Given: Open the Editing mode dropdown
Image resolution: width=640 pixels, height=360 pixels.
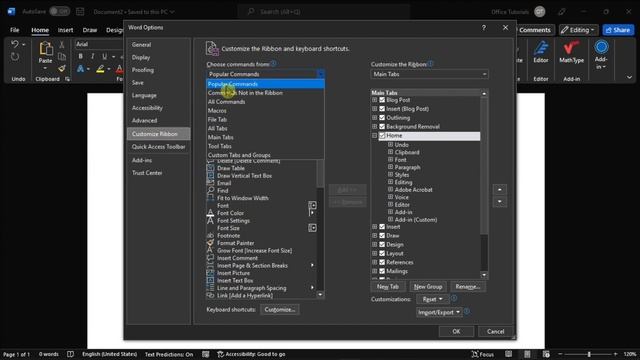Looking at the screenshot, I should click(579, 30).
